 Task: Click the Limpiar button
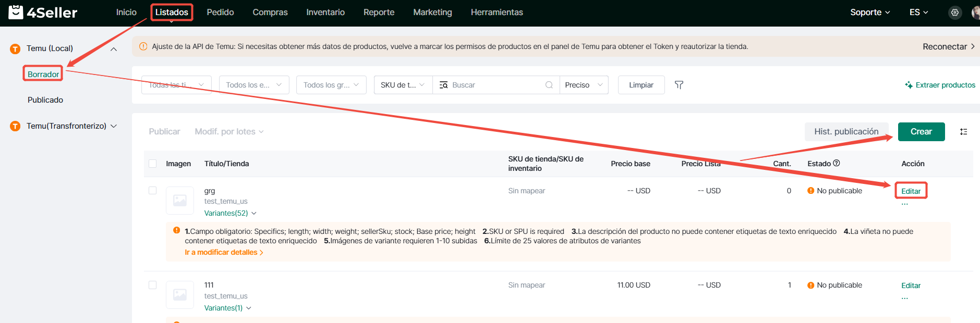(x=641, y=85)
